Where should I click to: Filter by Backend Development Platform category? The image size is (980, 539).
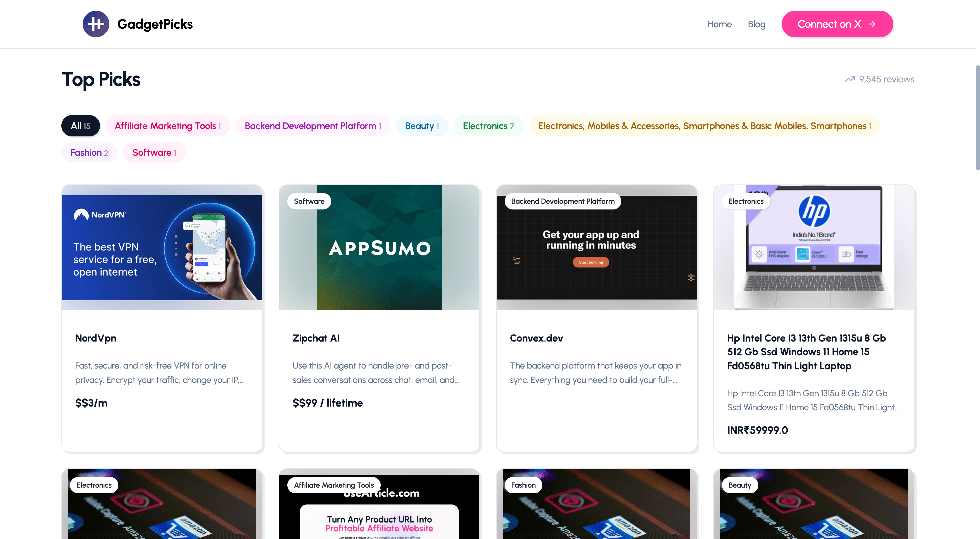coord(313,126)
